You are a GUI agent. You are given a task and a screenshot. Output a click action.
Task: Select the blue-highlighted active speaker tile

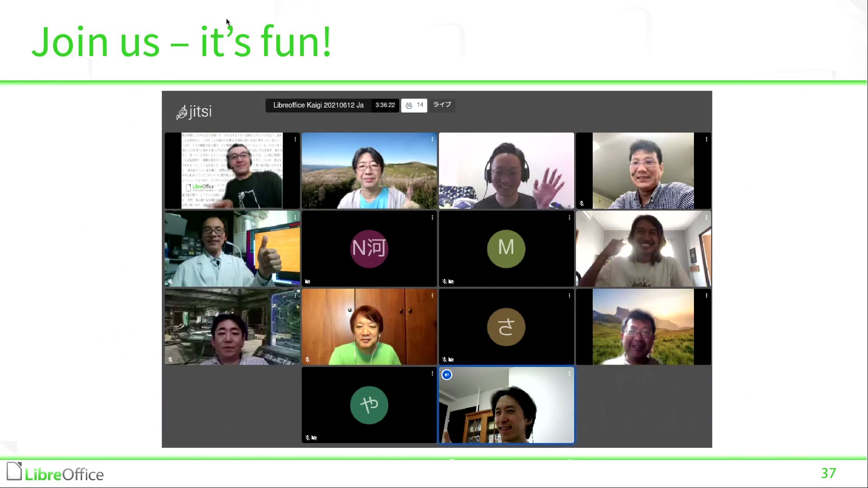(x=506, y=405)
